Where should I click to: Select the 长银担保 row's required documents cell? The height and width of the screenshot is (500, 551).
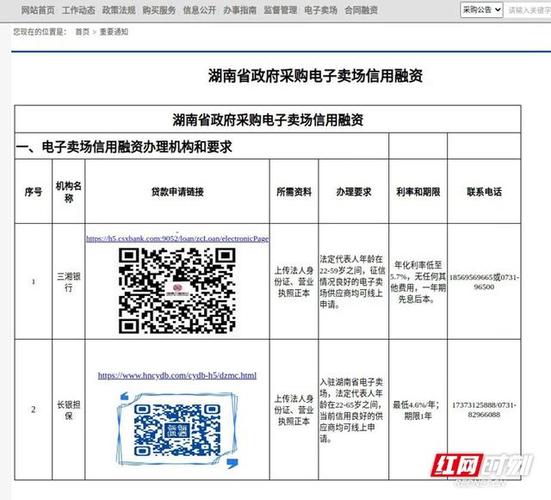pyautogui.click(x=294, y=410)
